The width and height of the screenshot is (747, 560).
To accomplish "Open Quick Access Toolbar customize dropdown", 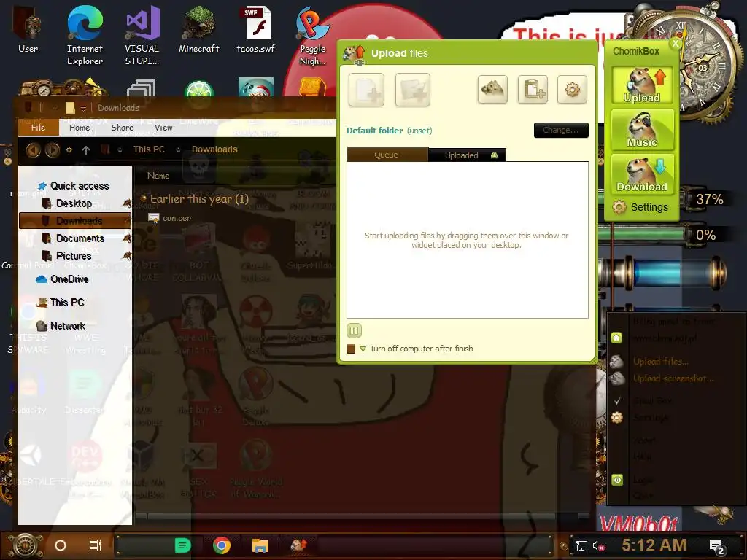I will click(x=83, y=108).
